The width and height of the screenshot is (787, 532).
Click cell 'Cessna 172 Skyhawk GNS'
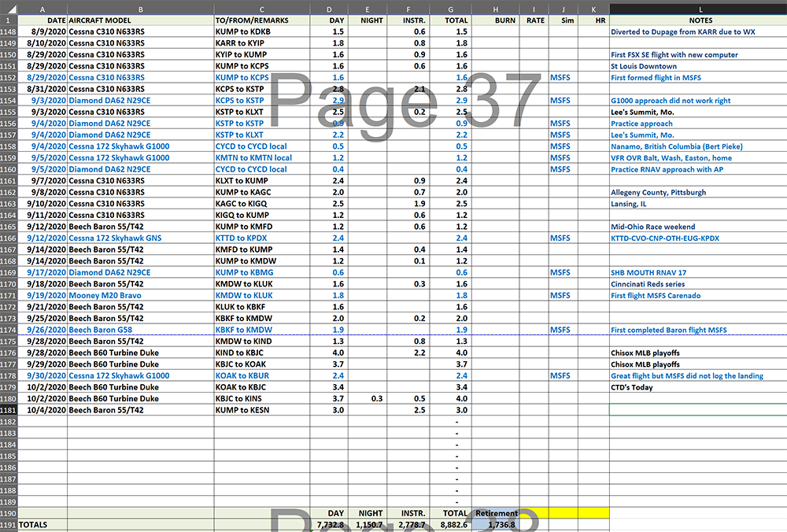pyautogui.click(x=141, y=238)
